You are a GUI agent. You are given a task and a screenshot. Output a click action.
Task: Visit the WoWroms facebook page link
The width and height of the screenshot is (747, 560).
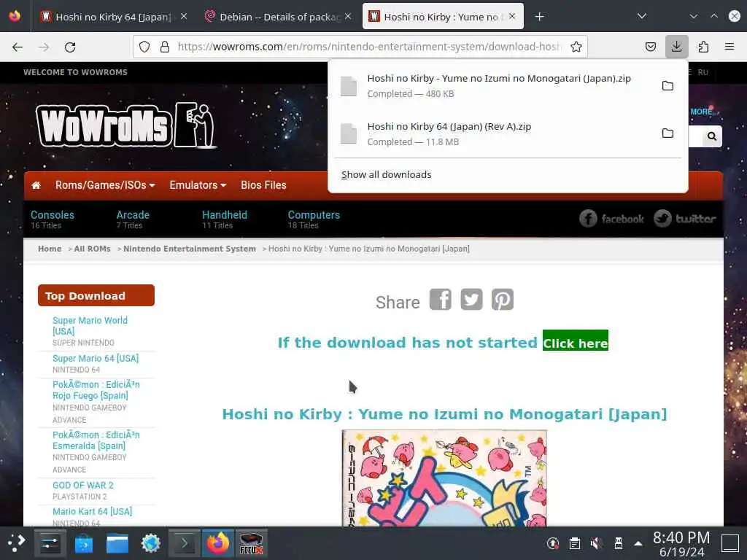[612, 219]
